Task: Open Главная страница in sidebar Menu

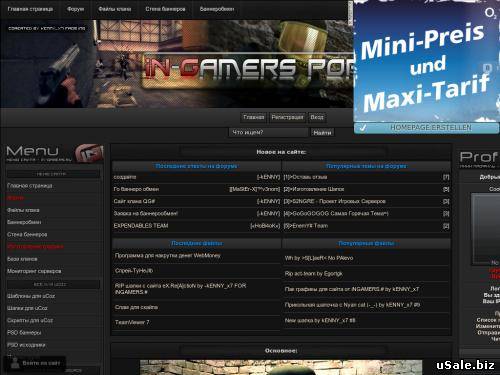Action: tap(30, 186)
